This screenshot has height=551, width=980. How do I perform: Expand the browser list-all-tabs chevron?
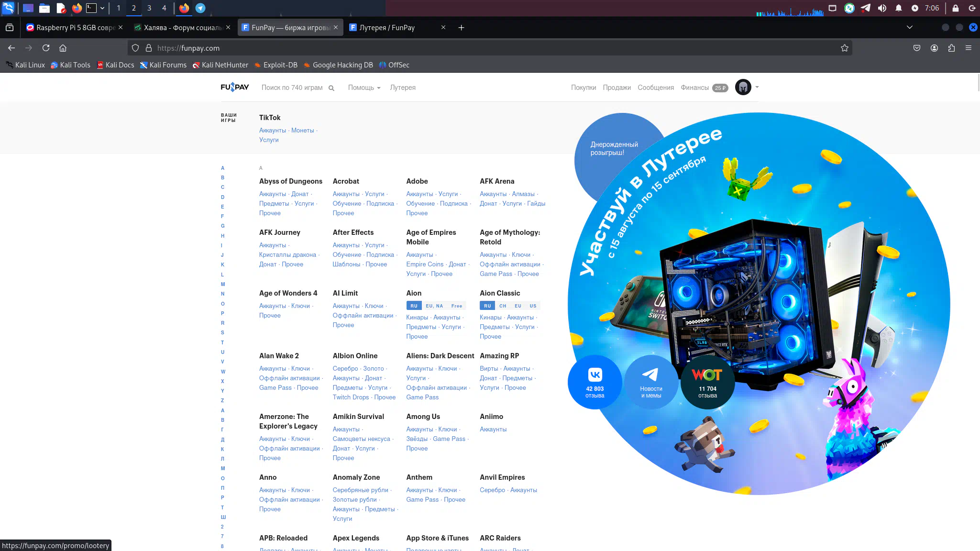coord(909,27)
